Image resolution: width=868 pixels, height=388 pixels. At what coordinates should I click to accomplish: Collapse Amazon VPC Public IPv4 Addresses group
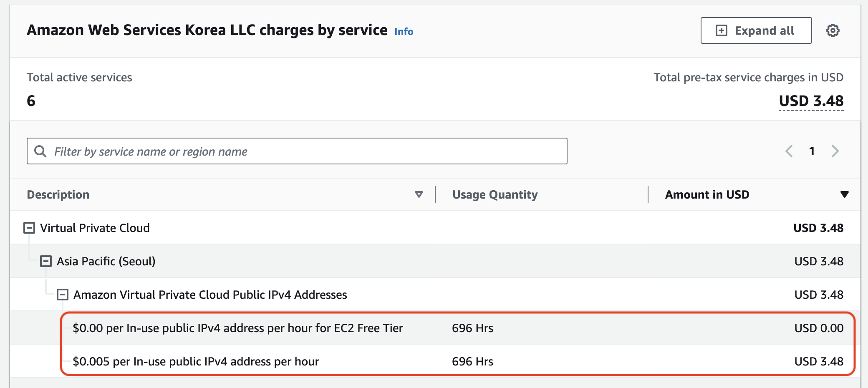(x=63, y=295)
